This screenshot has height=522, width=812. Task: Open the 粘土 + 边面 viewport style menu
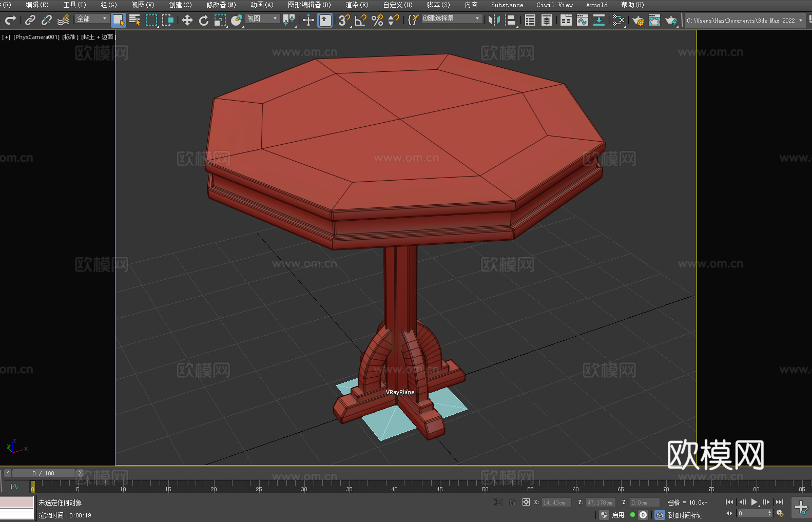pos(98,37)
